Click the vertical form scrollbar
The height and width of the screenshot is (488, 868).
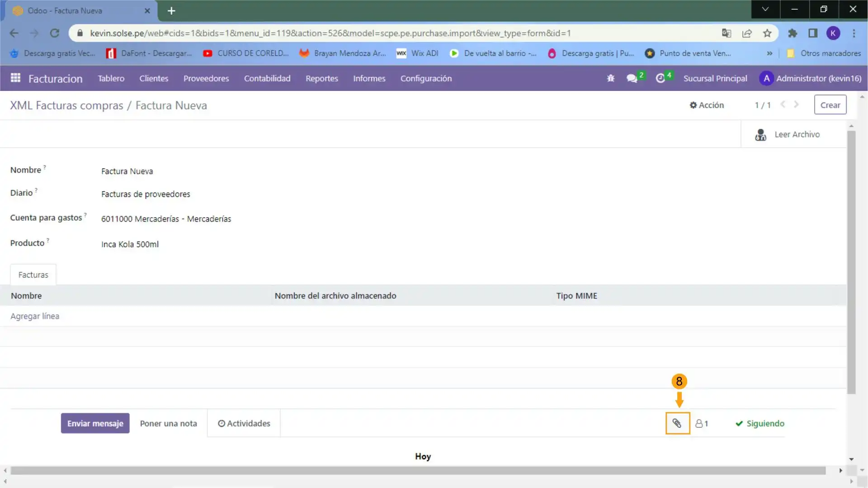coord(851,262)
